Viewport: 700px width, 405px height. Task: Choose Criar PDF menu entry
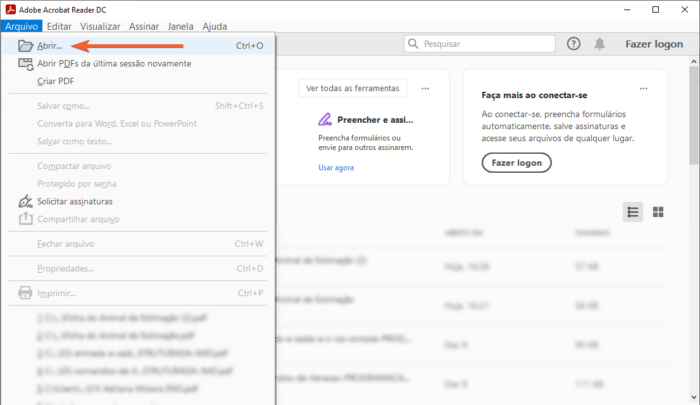point(138,81)
